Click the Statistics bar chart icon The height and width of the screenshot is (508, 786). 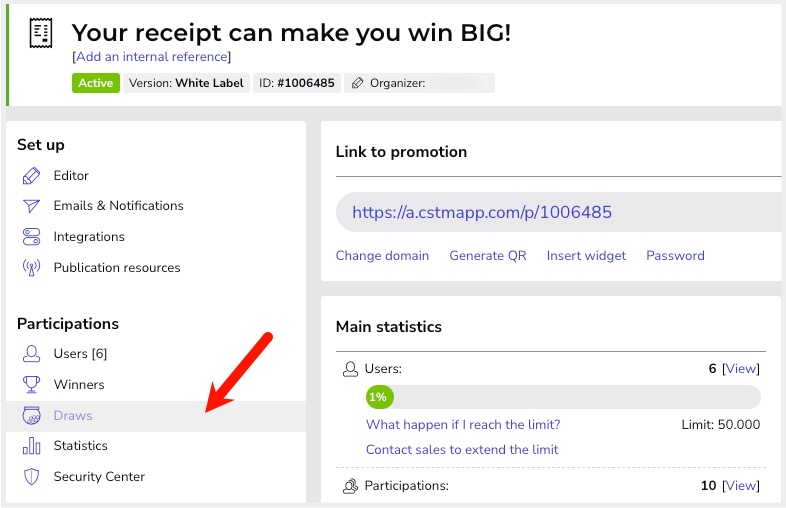point(32,446)
